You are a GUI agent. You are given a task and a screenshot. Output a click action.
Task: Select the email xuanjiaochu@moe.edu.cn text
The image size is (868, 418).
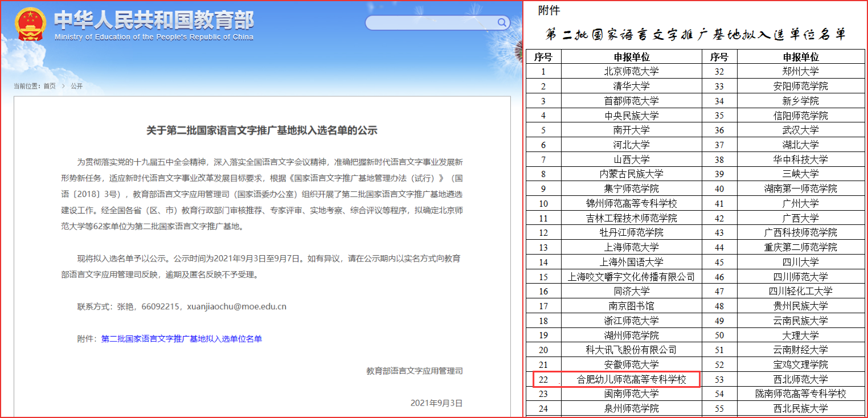click(x=236, y=306)
